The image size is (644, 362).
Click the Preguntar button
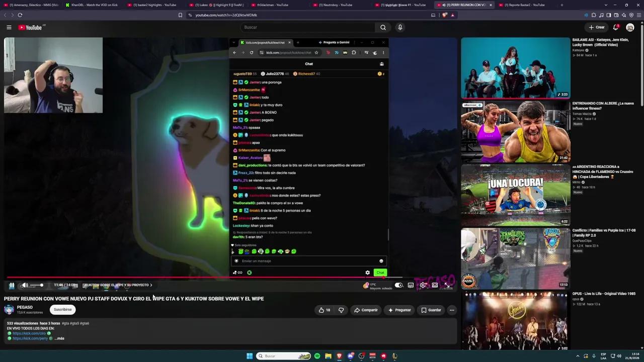[x=400, y=310]
